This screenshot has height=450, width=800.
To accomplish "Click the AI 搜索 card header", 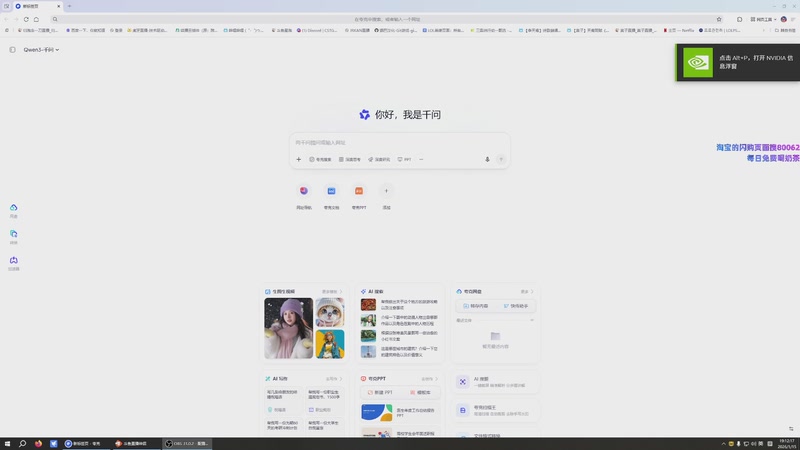I will click(372, 291).
